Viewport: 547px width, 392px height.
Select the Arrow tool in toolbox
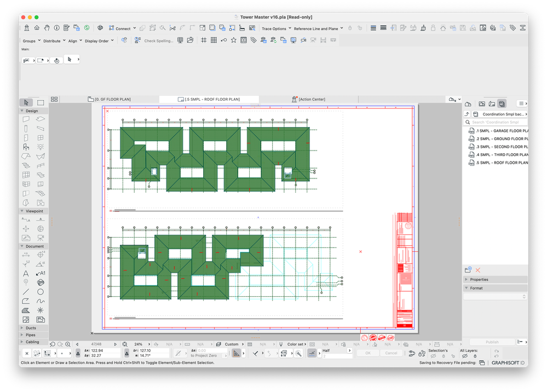pos(26,102)
